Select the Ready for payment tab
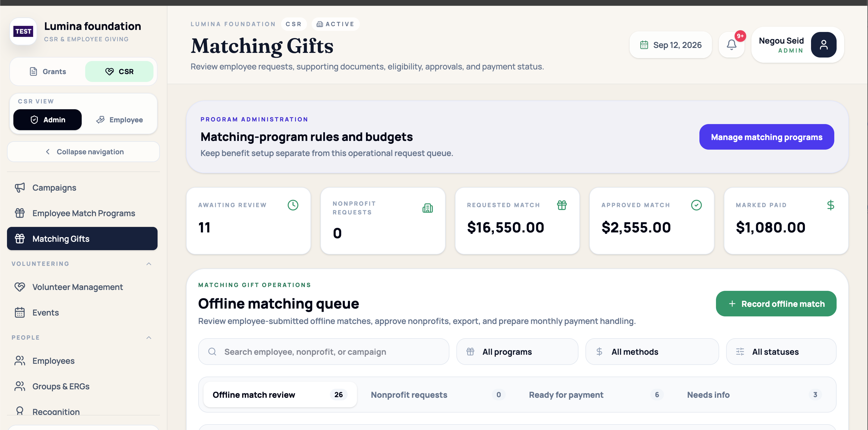 (x=596, y=395)
